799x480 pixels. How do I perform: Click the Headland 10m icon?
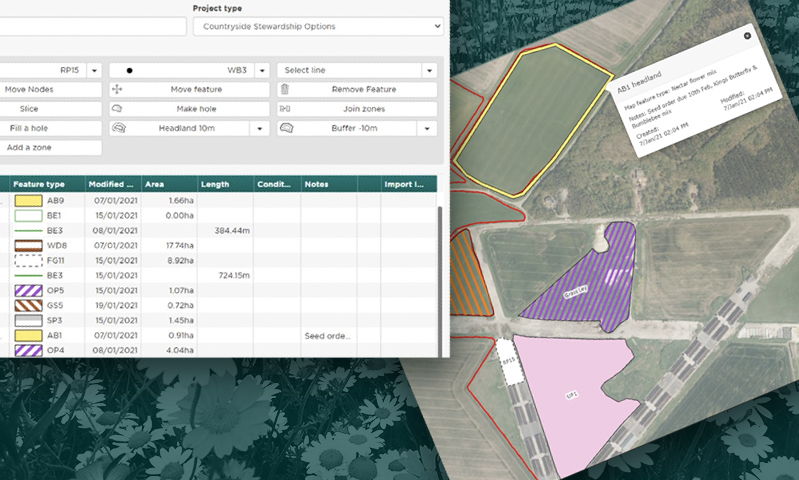click(119, 128)
